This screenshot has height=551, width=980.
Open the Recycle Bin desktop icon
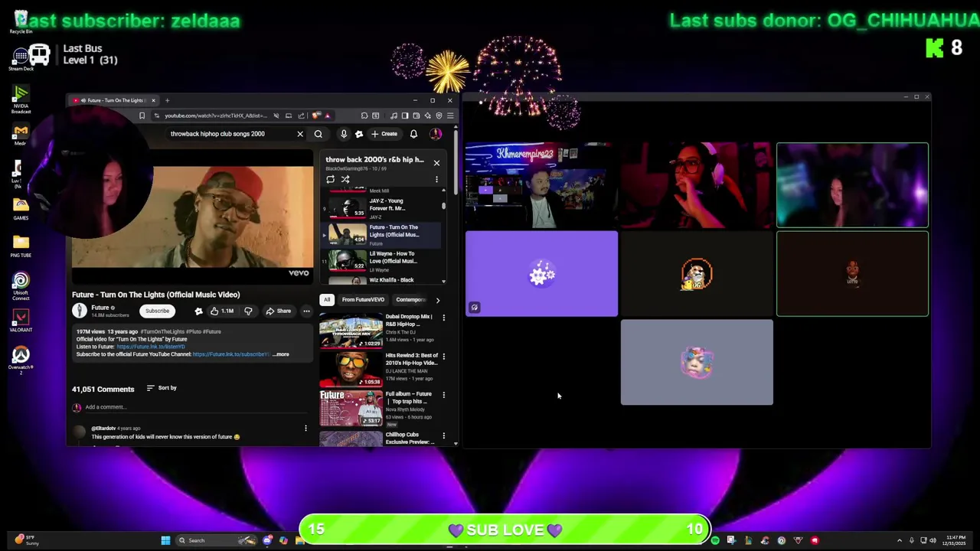(21, 21)
